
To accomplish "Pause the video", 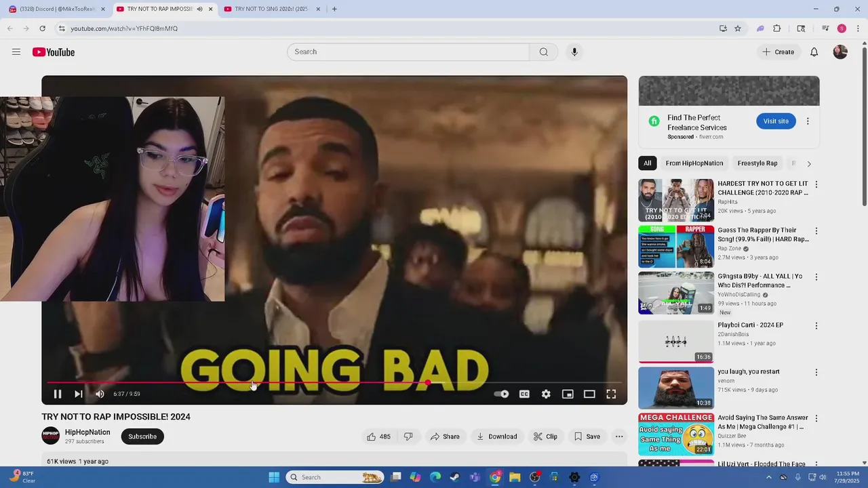I will [58, 394].
